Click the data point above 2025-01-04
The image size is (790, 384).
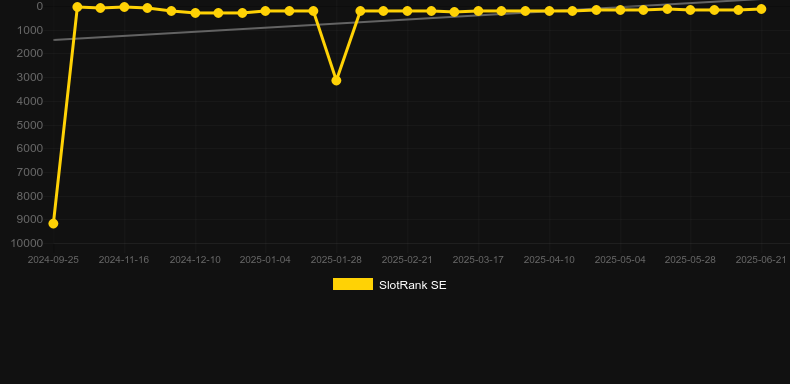pos(266,11)
